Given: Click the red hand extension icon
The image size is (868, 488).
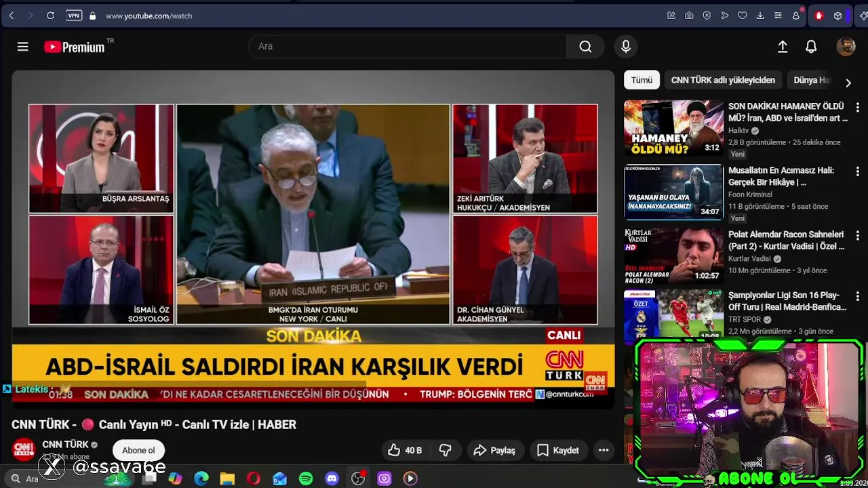Looking at the screenshot, I should pos(818,16).
